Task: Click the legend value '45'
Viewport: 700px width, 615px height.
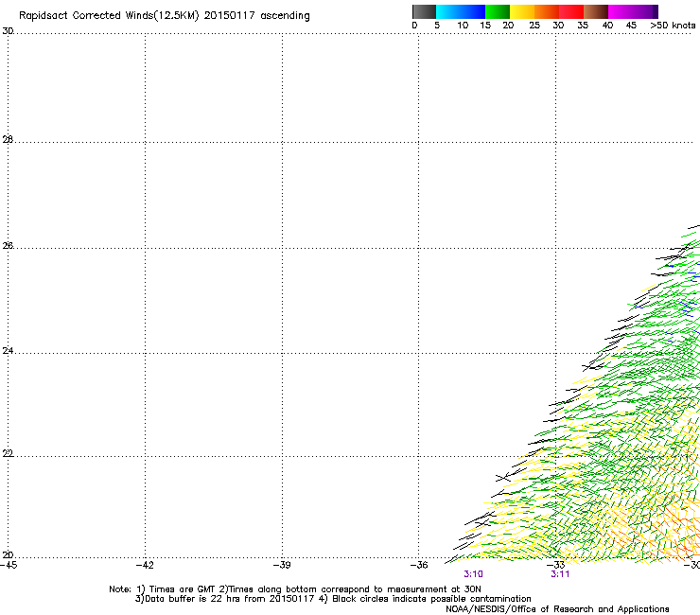Action: click(631, 26)
